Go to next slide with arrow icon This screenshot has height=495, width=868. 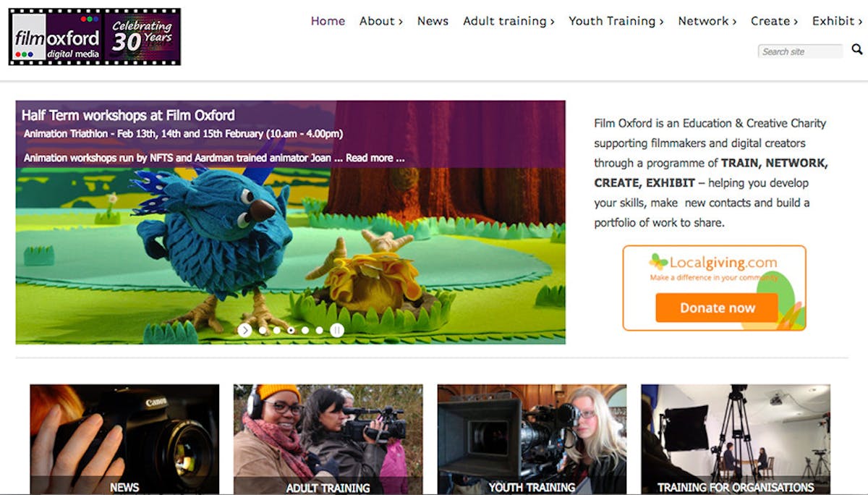click(x=244, y=330)
